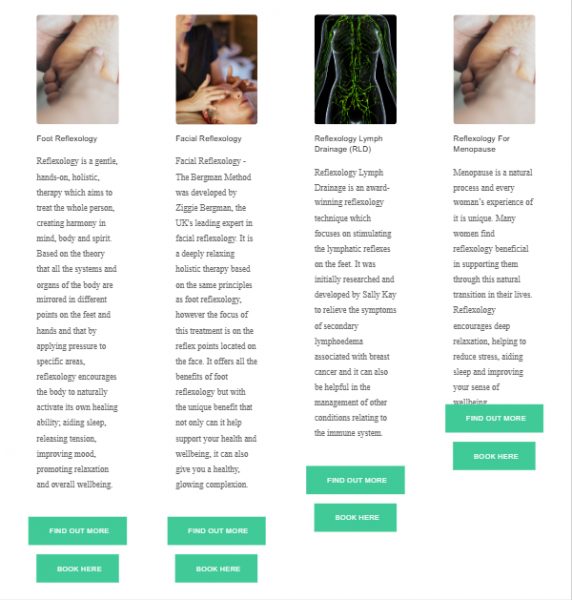Click the Sally Kay lymph drainage paragraph
Viewport: 572px width, 600px height.
point(355,302)
